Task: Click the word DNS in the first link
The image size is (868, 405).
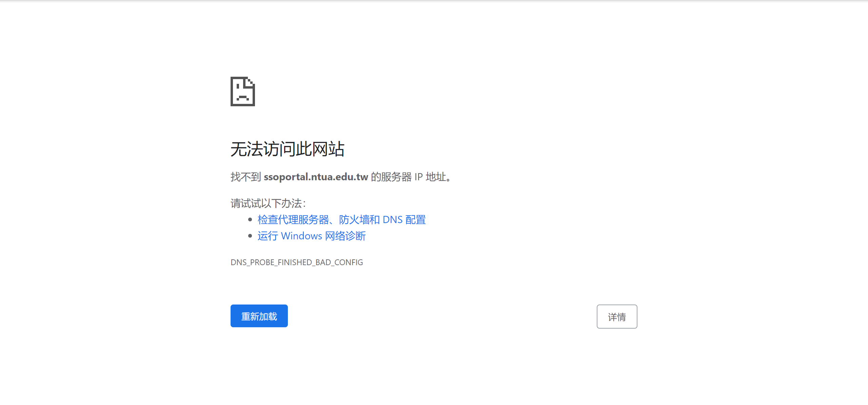Action: point(392,220)
